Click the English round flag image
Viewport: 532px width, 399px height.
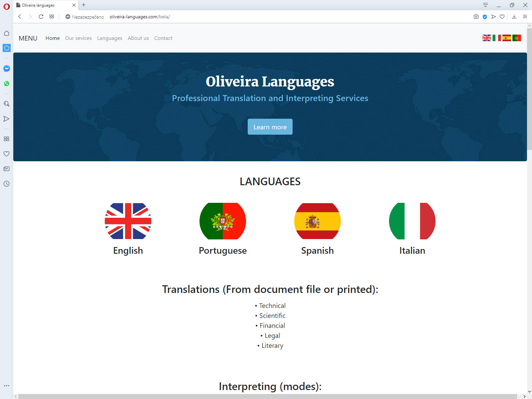[128, 221]
